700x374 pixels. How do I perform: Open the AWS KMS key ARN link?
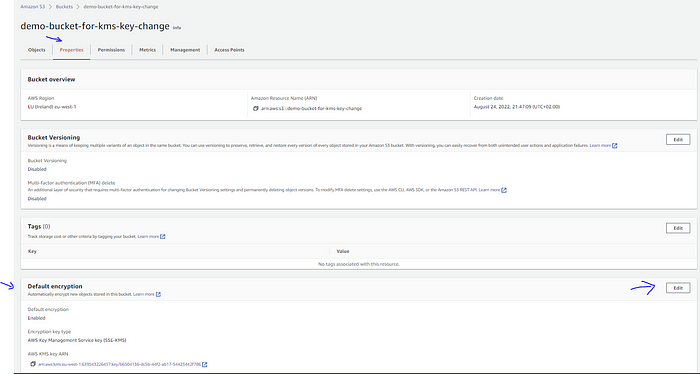pyautogui.click(x=119, y=364)
